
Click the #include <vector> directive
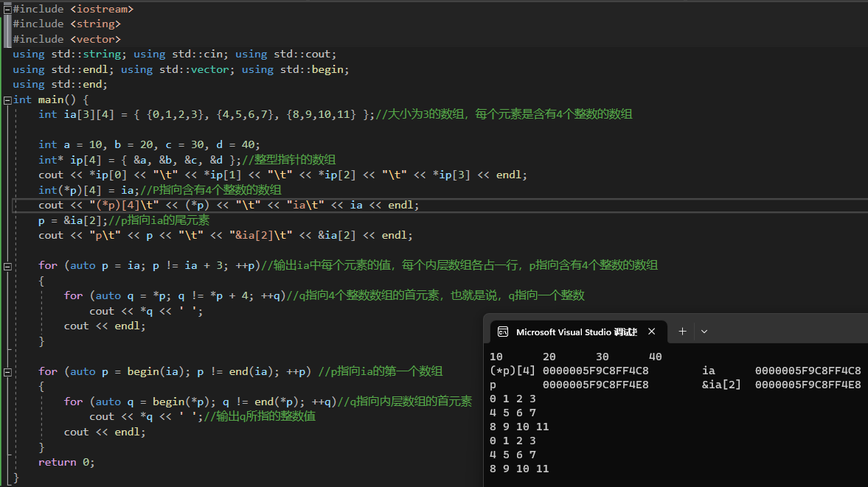pyautogui.click(x=66, y=39)
